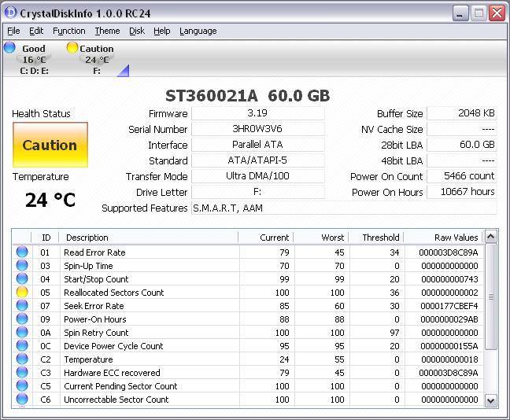Screen dimensions: 510x420
Task: Click the S.M.A.R.T. list scroll up arrow
Action: click(x=491, y=237)
